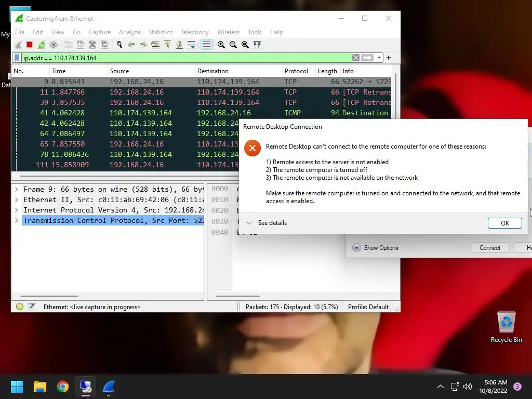532x399 pixels.
Task: Add a filter button with plus icon
Action: click(389, 58)
